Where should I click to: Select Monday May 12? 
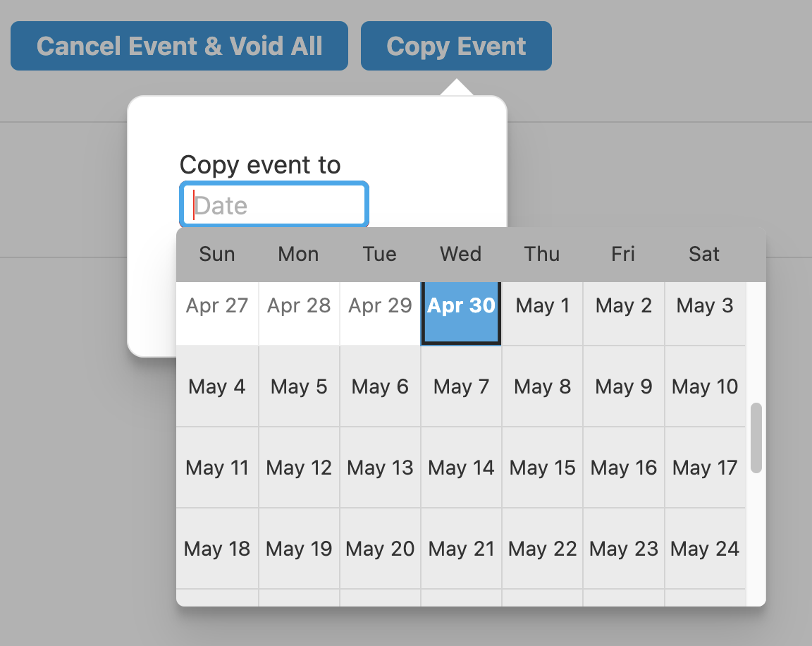tap(299, 468)
